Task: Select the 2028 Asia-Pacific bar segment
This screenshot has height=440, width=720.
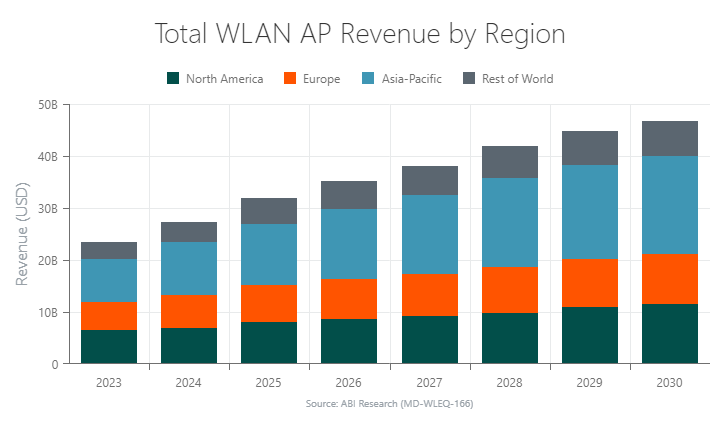Action: [x=510, y=222]
